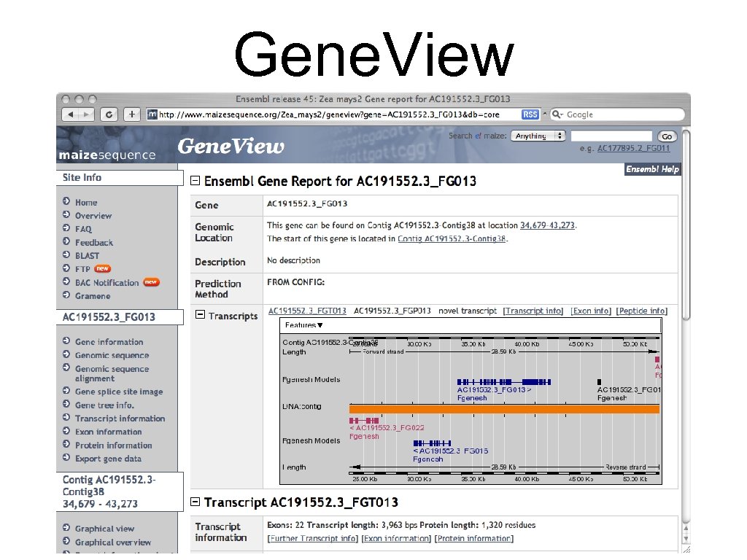Open the [Transcript info] link

click(533, 311)
